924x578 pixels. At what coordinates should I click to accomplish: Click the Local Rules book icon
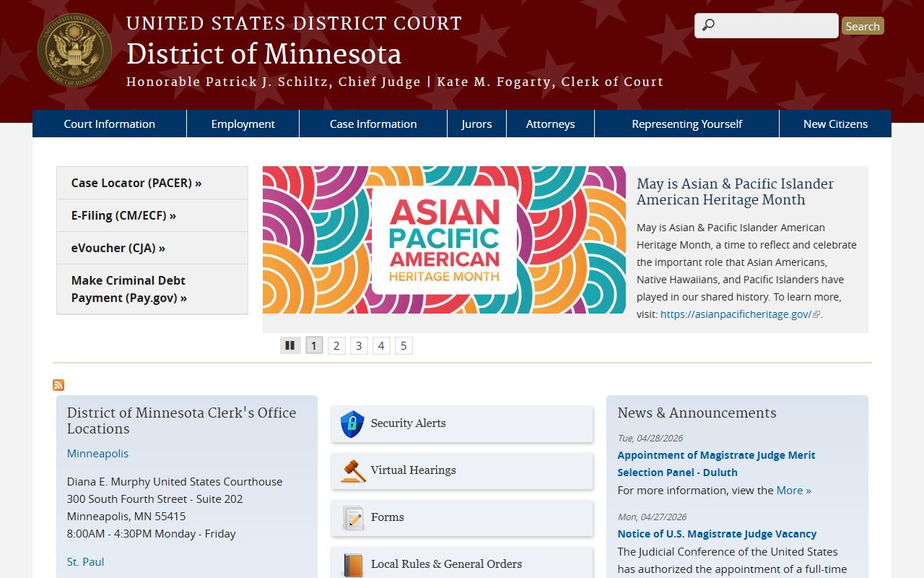click(353, 564)
